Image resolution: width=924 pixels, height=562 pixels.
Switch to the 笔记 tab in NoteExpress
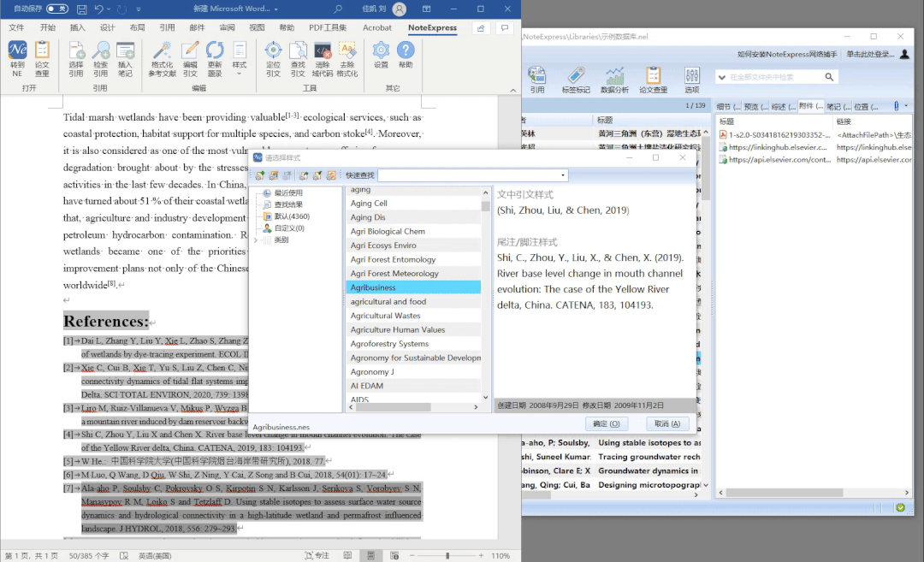pos(838,107)
